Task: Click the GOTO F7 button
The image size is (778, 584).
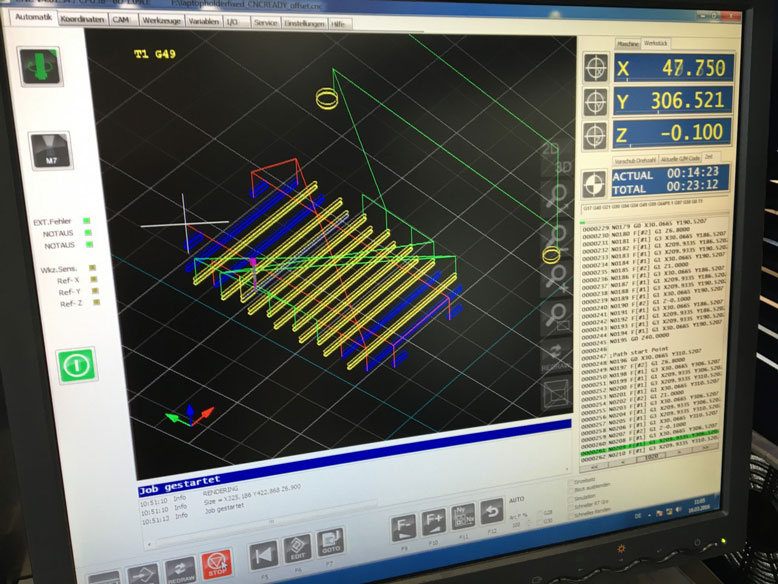Action: click(330, 542)
